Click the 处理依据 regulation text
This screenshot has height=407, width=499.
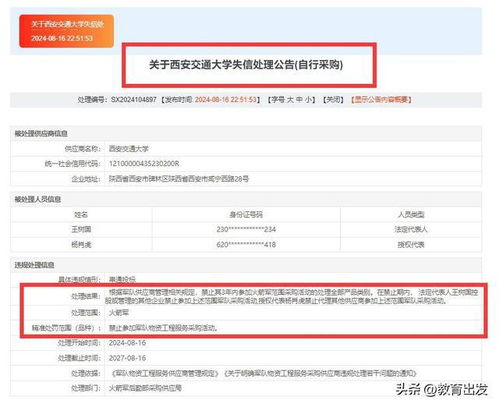263,373
